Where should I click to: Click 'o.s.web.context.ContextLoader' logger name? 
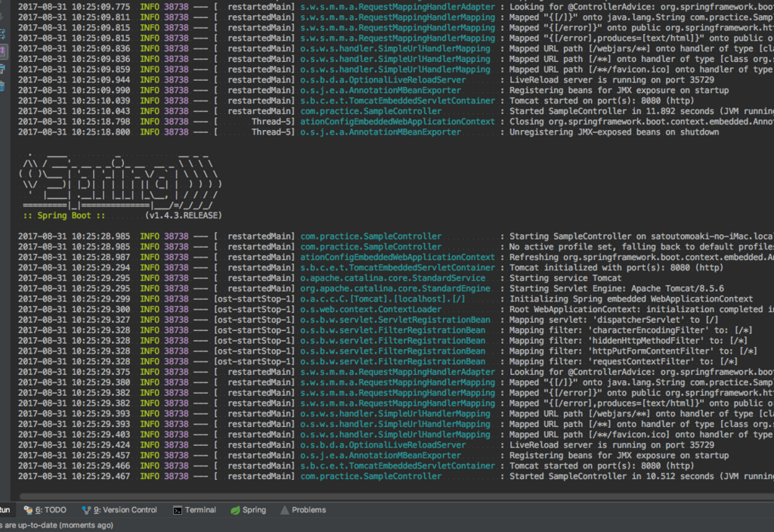(x=370, y=309)
